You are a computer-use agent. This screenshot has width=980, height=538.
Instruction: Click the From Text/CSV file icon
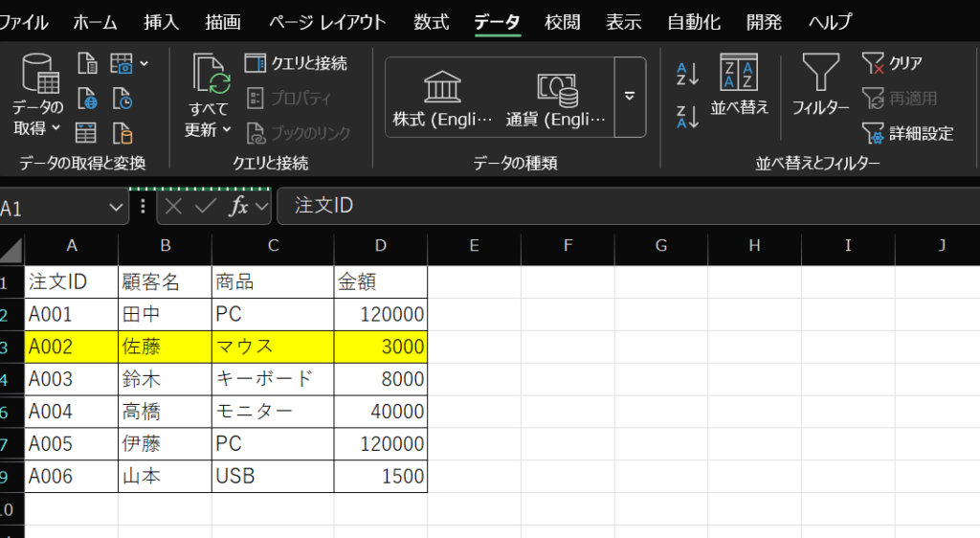tap(87, 64)
